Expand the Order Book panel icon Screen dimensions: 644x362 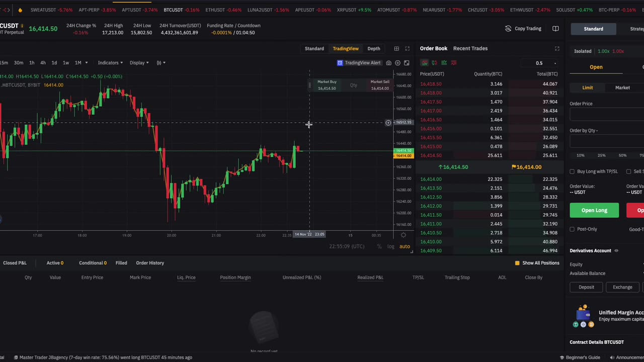point(557,49)
